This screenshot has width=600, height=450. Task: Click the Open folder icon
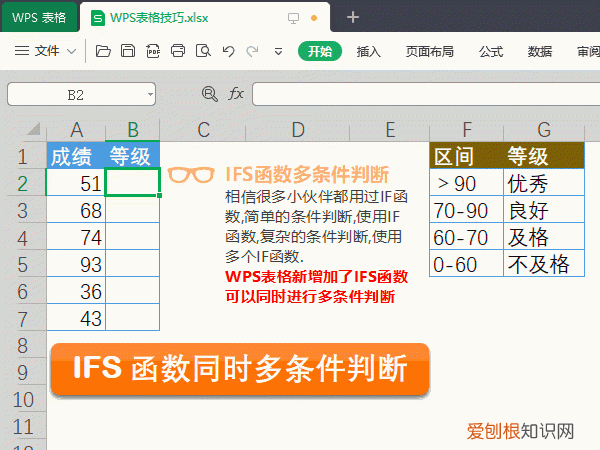point(103,51)
